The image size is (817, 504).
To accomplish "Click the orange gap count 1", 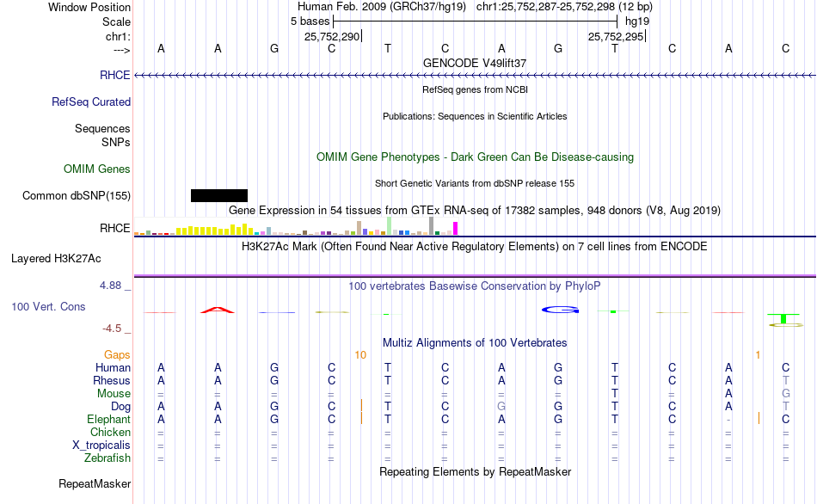I will pos(759,355).
